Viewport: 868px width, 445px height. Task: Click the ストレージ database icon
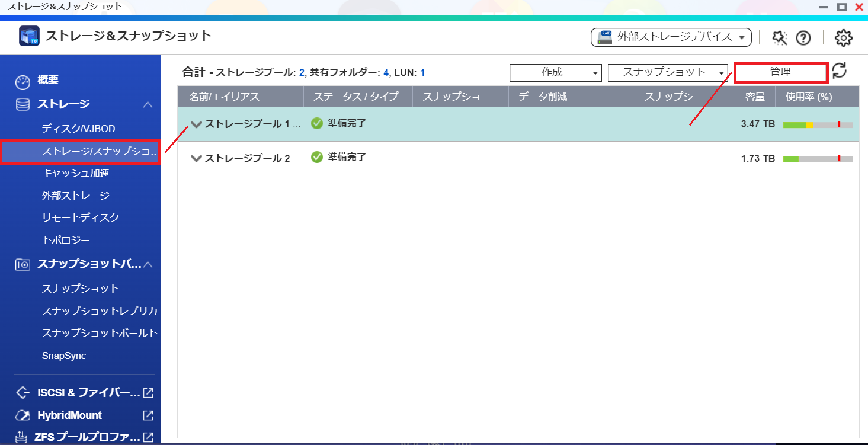tap(23, 104)
